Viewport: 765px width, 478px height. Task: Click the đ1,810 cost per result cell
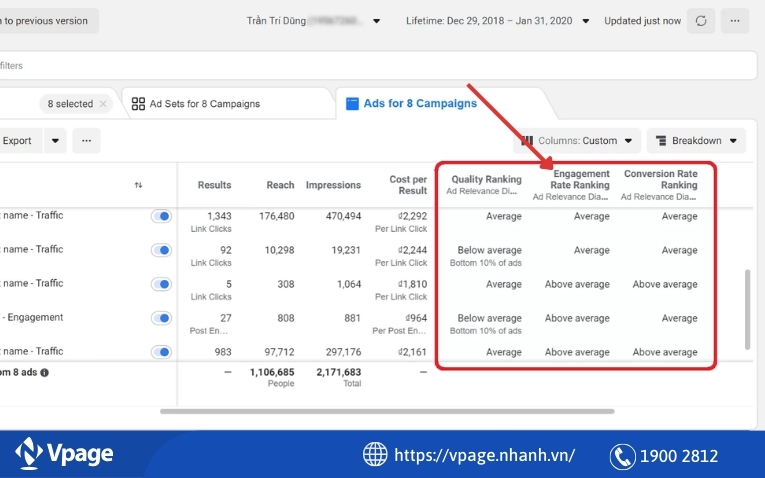(x=412, y=284)
